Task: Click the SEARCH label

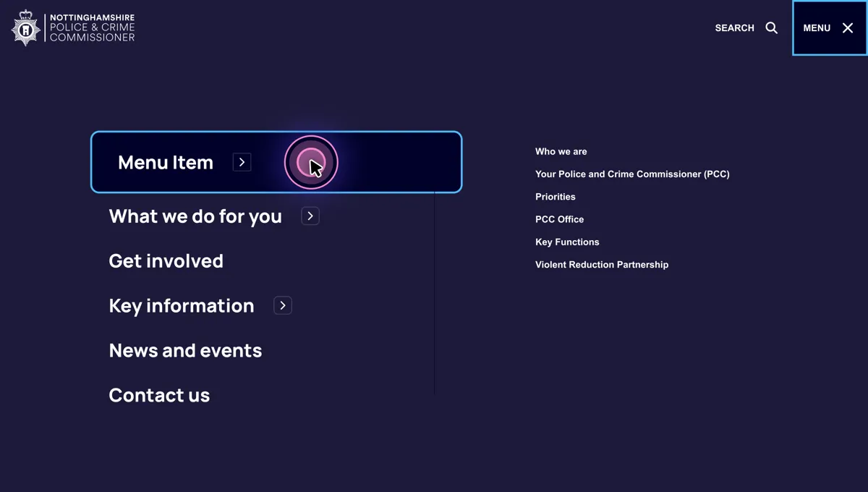Action: coord(734,27)
